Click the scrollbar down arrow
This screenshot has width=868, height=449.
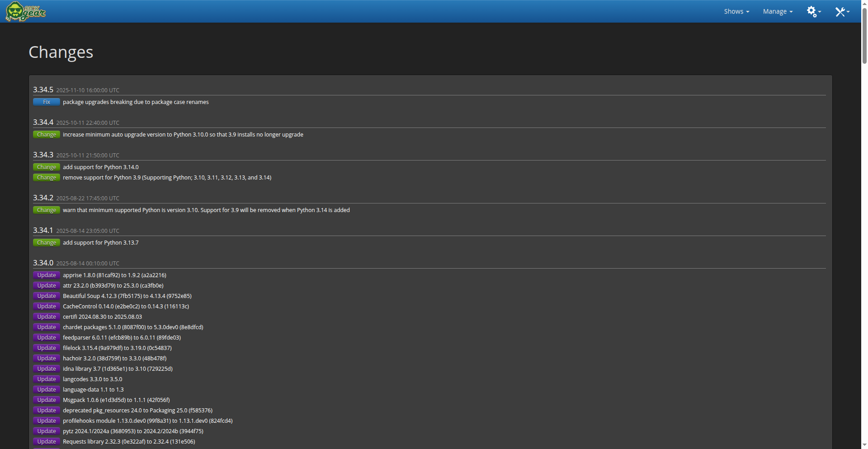[864, 445]
